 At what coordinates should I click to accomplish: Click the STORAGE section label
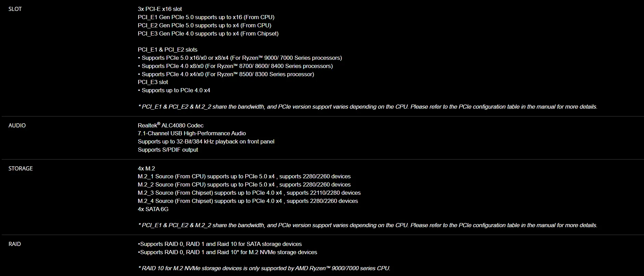[x=21, y=168]
